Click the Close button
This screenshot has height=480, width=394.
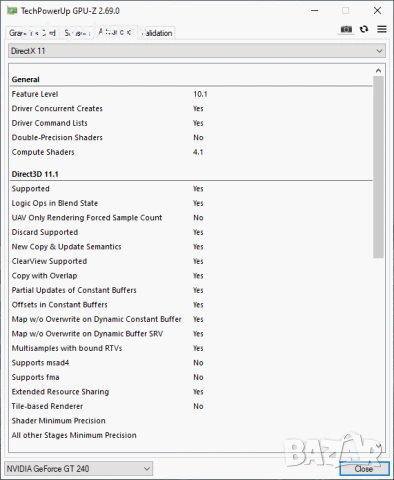coord(364,469)
